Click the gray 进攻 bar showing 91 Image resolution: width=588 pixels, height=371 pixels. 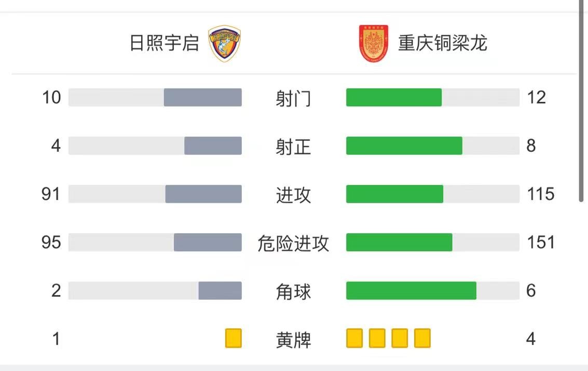click(x=203, y=194)
